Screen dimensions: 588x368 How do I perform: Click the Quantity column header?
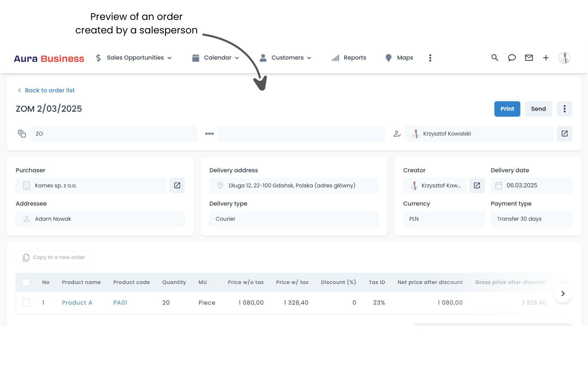174,282
